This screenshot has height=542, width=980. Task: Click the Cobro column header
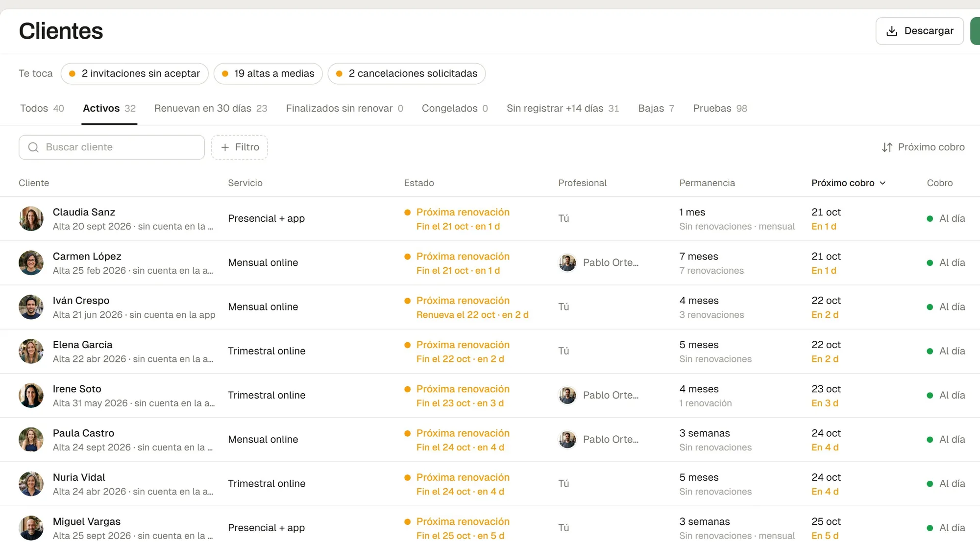[940, 183]
